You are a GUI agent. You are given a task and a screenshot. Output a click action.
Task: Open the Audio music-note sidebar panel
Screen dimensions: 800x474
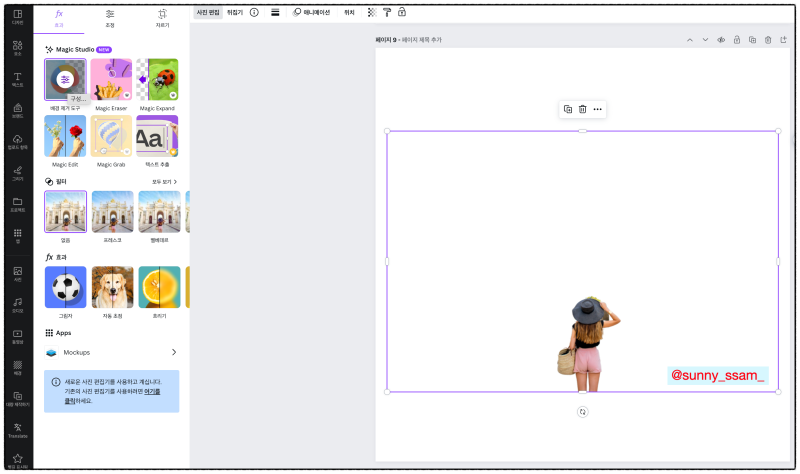click(17, 305)
